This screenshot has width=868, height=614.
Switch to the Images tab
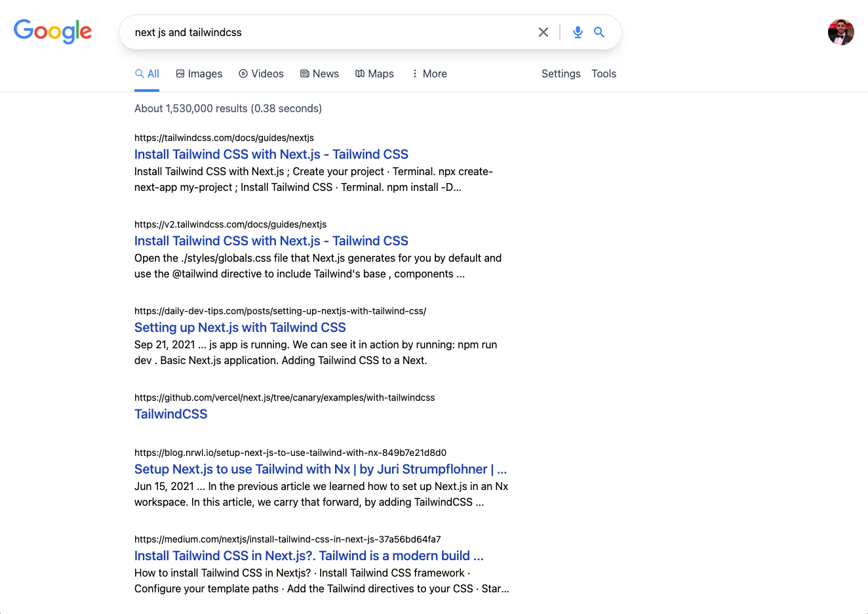click(x=199, y=73)
